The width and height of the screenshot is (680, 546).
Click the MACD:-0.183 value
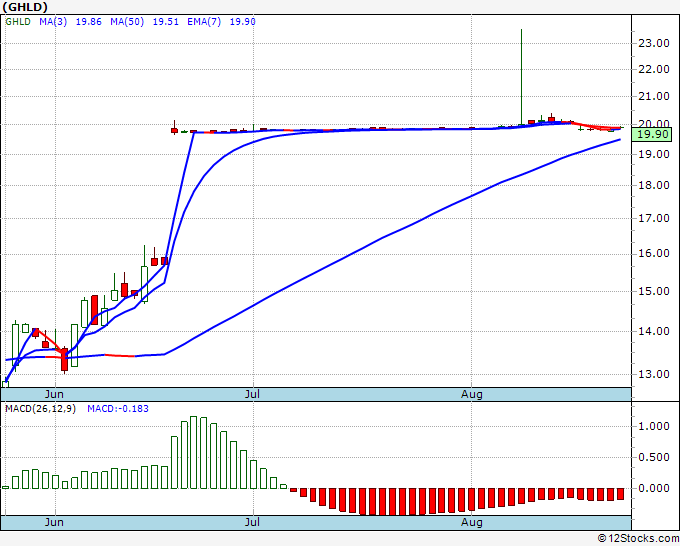click(118, 409)
